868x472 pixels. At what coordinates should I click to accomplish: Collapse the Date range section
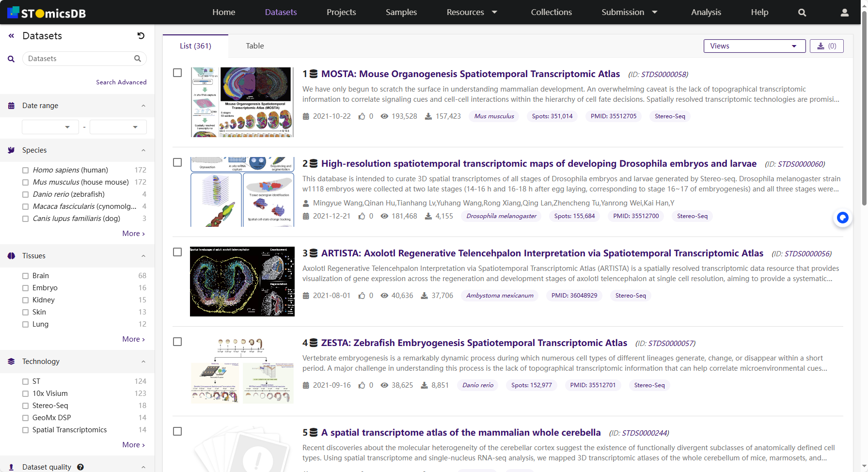point(143,106)
